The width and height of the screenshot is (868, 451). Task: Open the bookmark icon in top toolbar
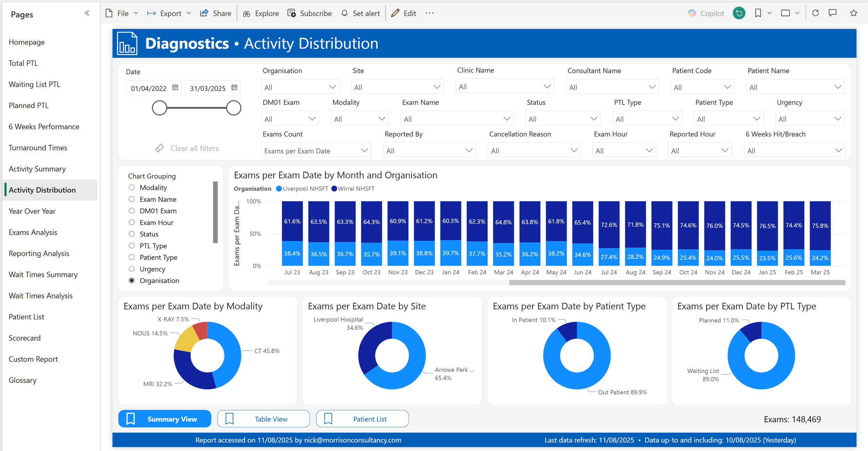click(758, 13)
